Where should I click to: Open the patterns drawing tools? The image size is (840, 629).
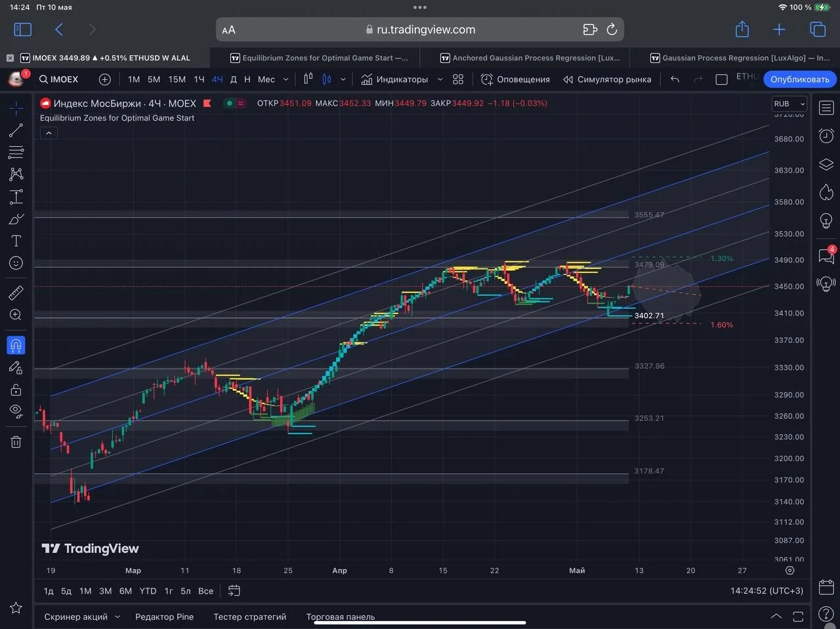(16, 174)
